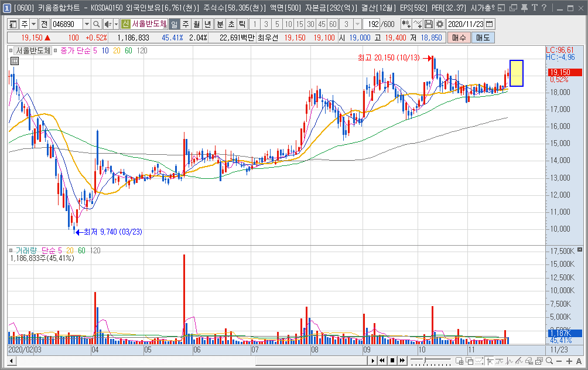
Task: Click the 60 interval preset button
Action: click(x=333, y=25)
